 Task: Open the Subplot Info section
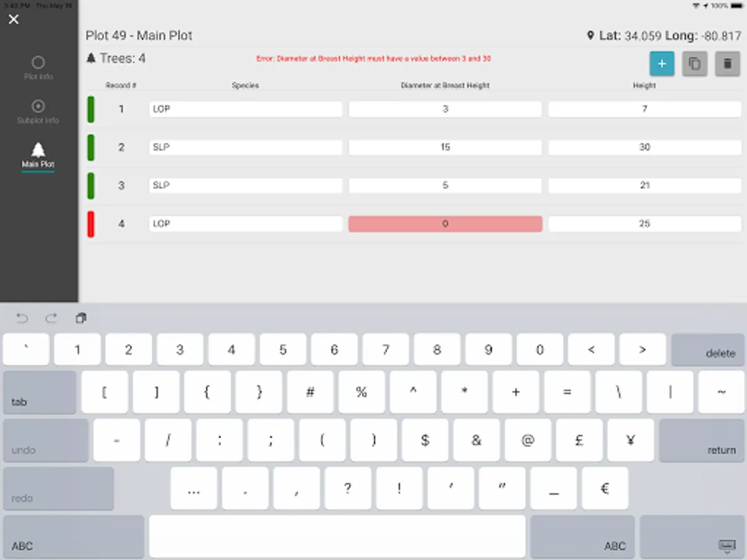[x=38, y=111]
